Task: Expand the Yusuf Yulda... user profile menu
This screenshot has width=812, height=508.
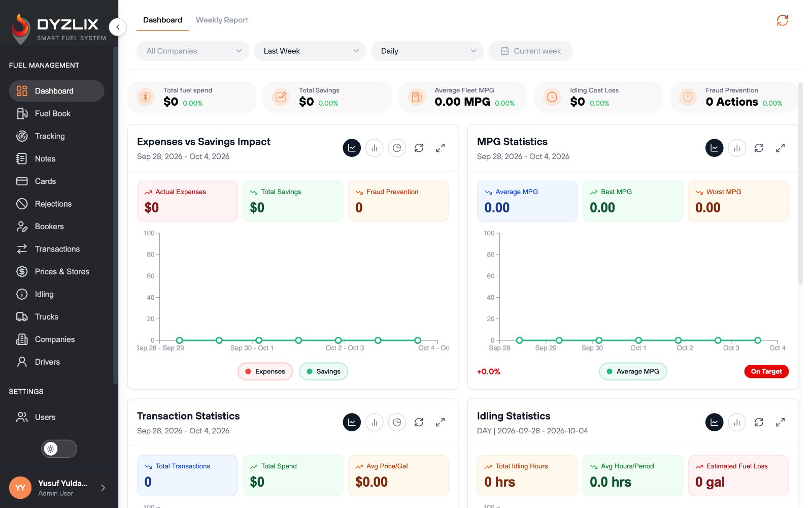Action: [x=59, y=488]
